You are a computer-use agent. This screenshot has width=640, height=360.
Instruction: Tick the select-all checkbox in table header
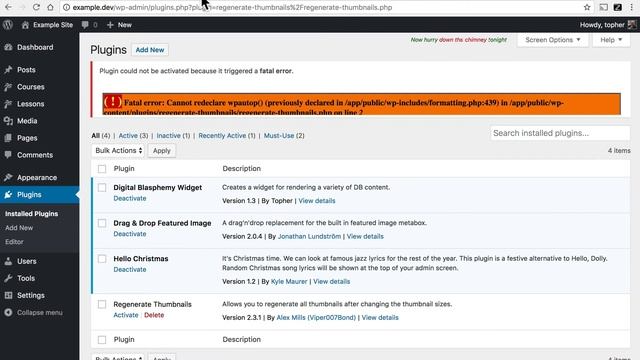(x=102, y=169)
